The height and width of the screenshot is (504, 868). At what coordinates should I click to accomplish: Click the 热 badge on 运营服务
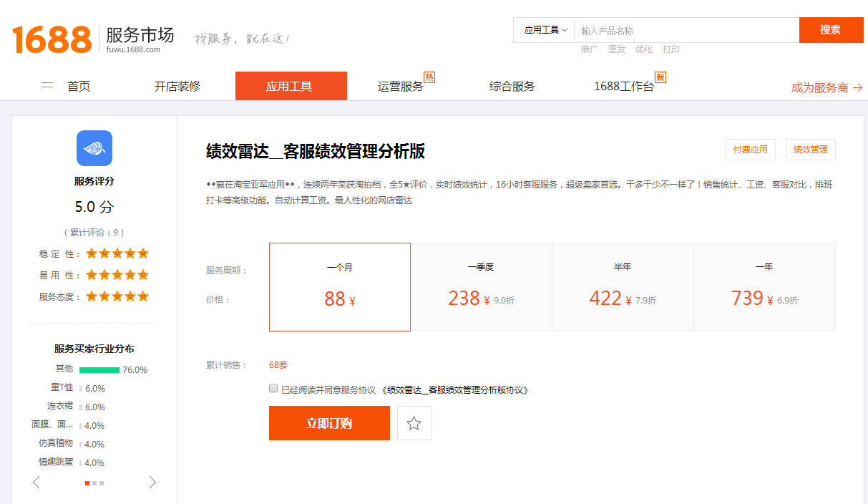[x=429, y=77]
